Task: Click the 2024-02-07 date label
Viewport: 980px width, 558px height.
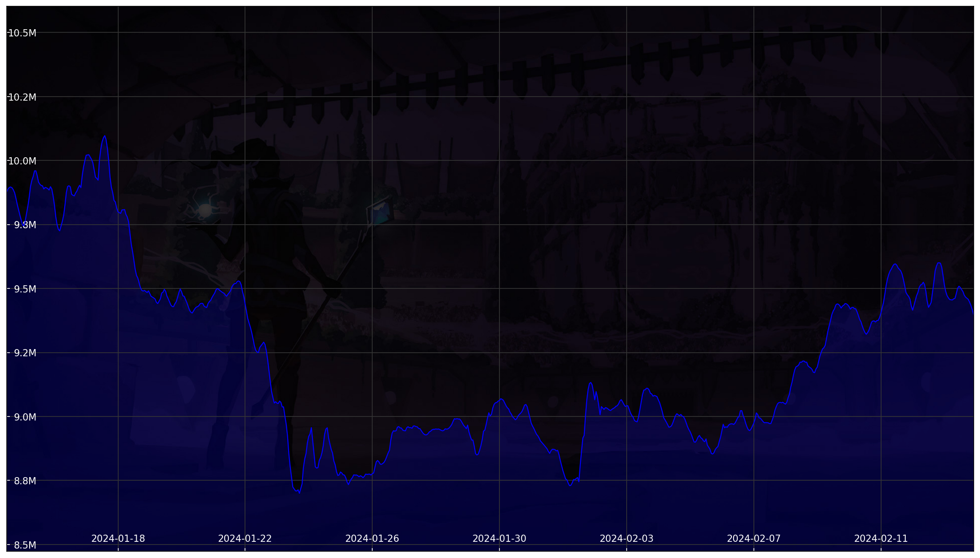Action: pyautogui.click(x=754, y=538)
